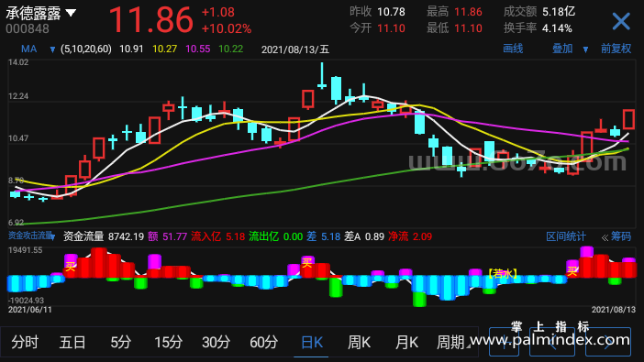Select the 5分 period tab
The width and height of the screenshot is (644, 362).
pos(120,342)
